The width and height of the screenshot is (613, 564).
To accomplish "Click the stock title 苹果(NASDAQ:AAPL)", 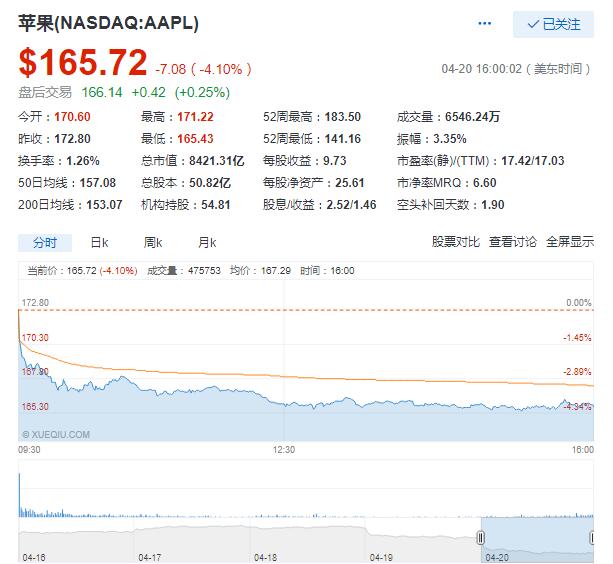I will 108,23.
